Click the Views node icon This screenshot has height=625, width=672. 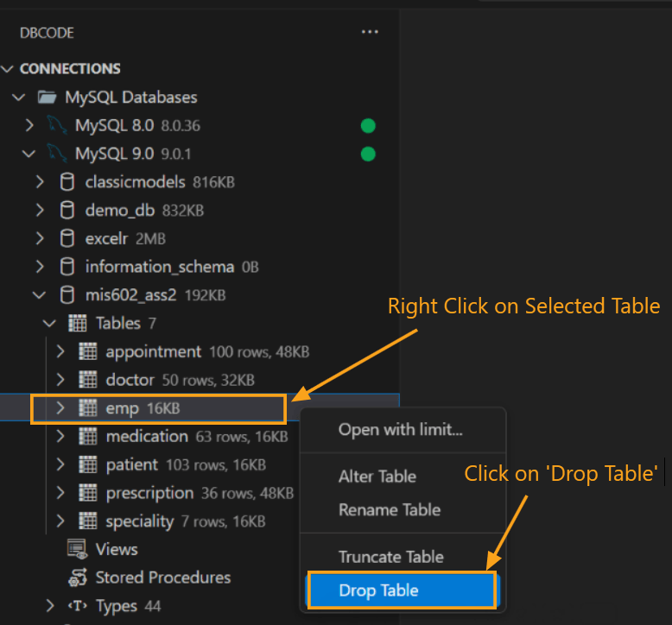tap(78, 550)
